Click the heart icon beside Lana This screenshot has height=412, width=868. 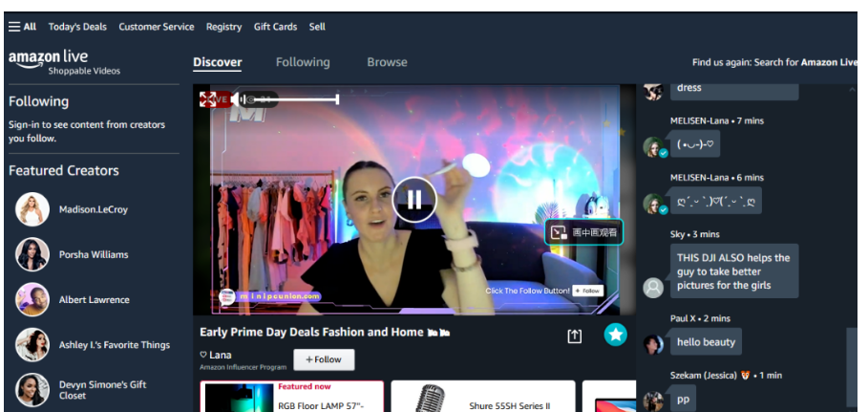click(x=203, y=355)
